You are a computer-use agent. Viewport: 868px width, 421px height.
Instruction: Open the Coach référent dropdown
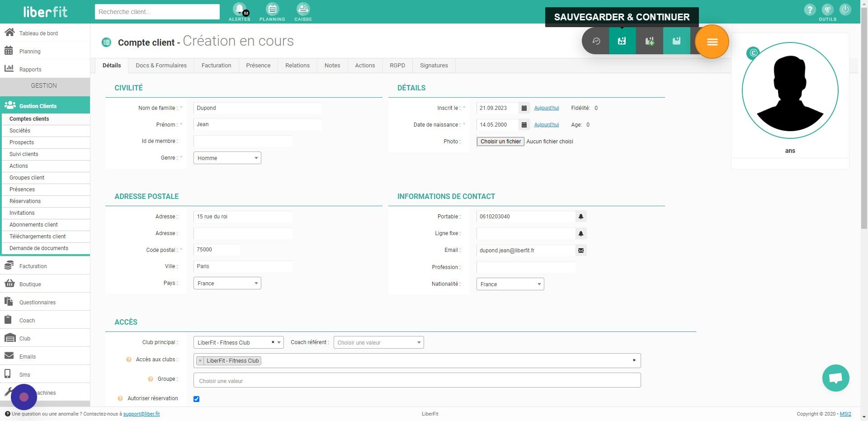(x=378, y=342)
